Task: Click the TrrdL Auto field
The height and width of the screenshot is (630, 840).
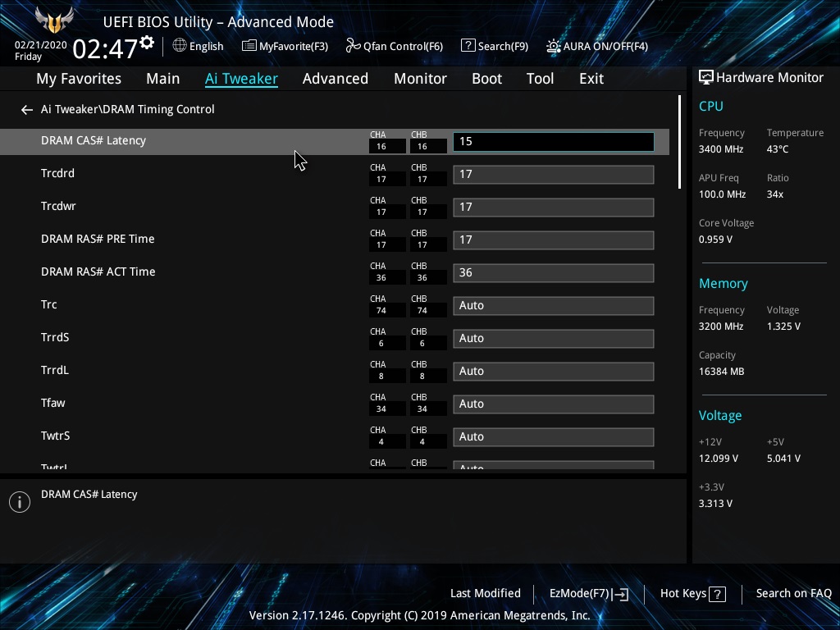Action: pyautogui.click(x=554, y=372)
